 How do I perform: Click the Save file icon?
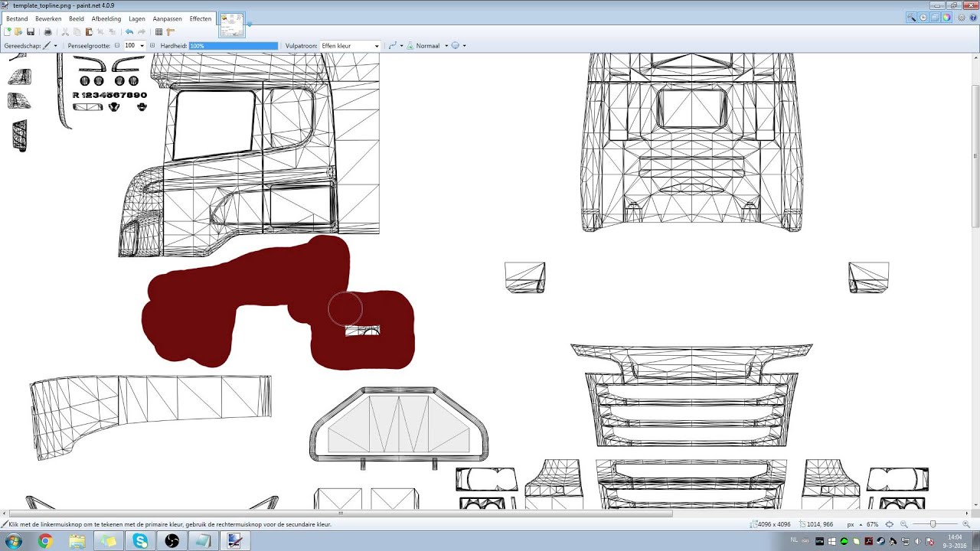pyautogui.click(x=31, y=32)
